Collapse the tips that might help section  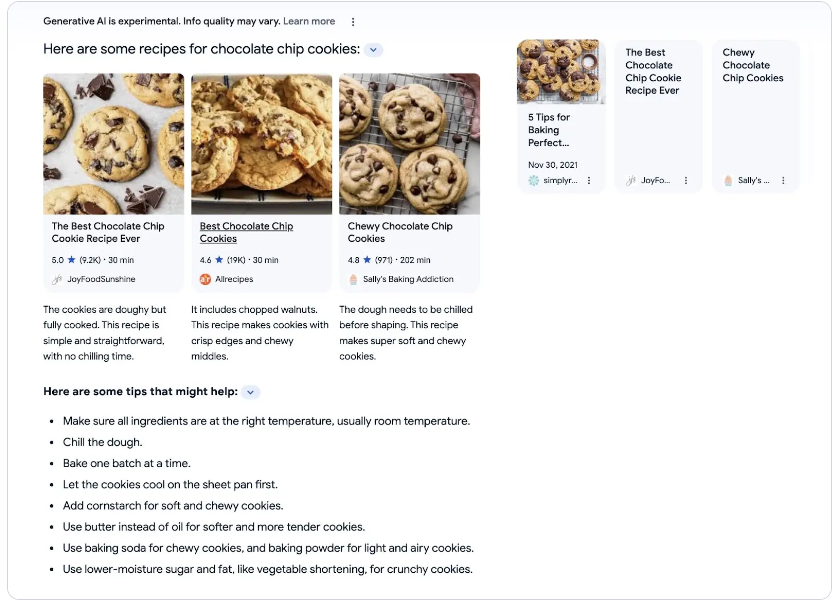[x=251, y=392]
